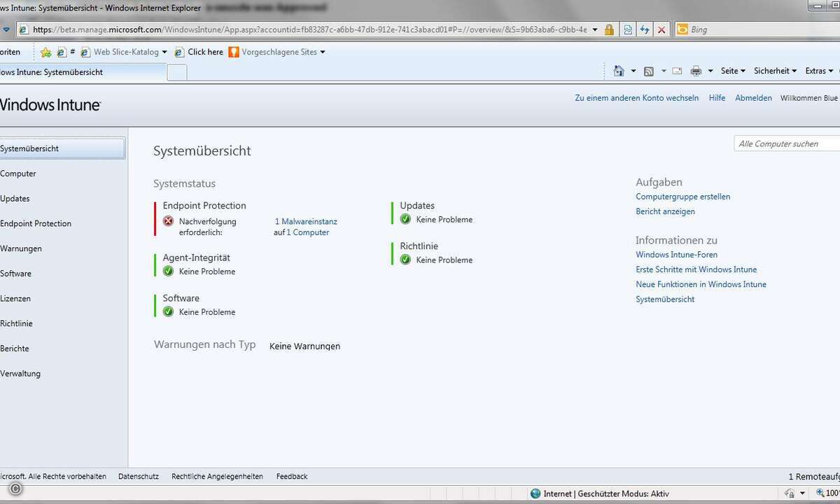
Task: Open the address bar history dropdown
Action: coord(595,29)
